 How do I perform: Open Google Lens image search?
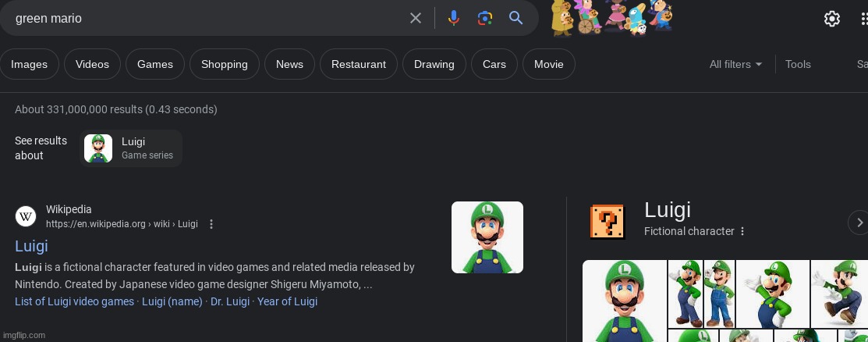click(485, 18)
